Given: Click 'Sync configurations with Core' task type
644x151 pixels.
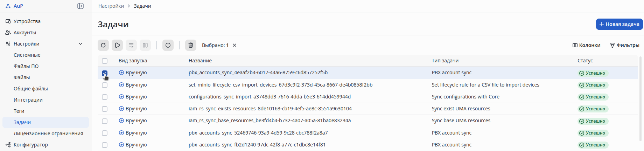Looking at the screenshot, I should 465,97.
